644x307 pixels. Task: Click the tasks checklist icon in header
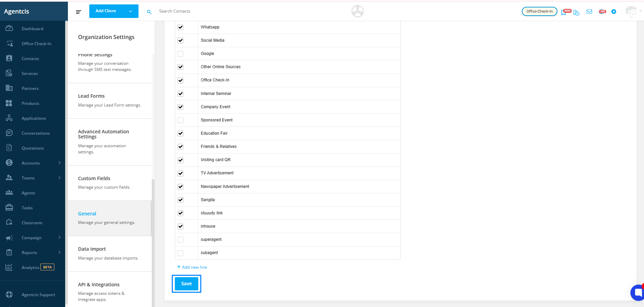tap(576, 13)
